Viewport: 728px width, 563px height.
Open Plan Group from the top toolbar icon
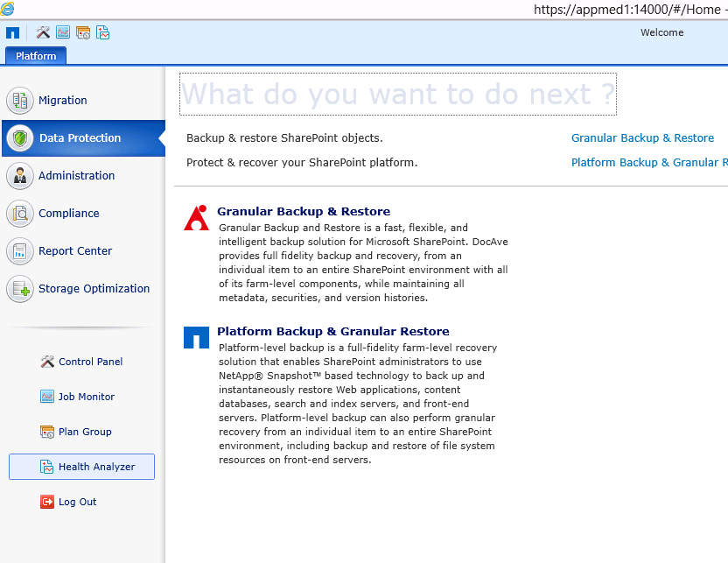83,33
